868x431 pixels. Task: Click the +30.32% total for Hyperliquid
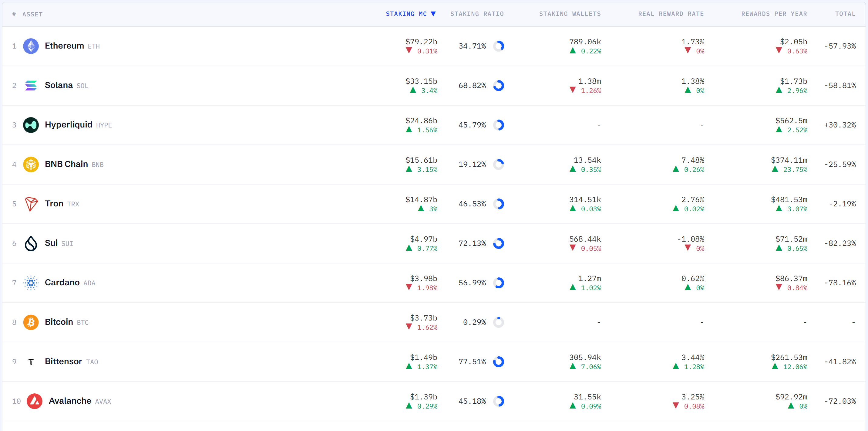840,125
